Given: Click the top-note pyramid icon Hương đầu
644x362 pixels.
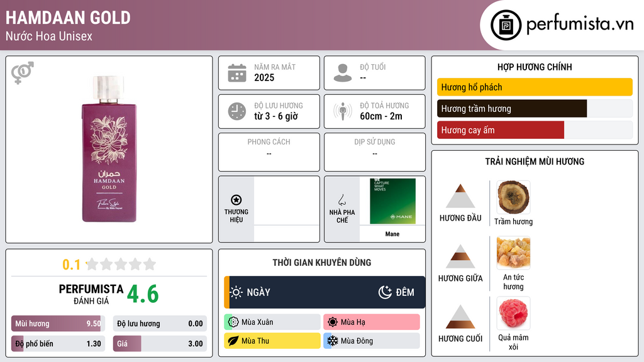Looking at the screenshot, I should [460, 196].
